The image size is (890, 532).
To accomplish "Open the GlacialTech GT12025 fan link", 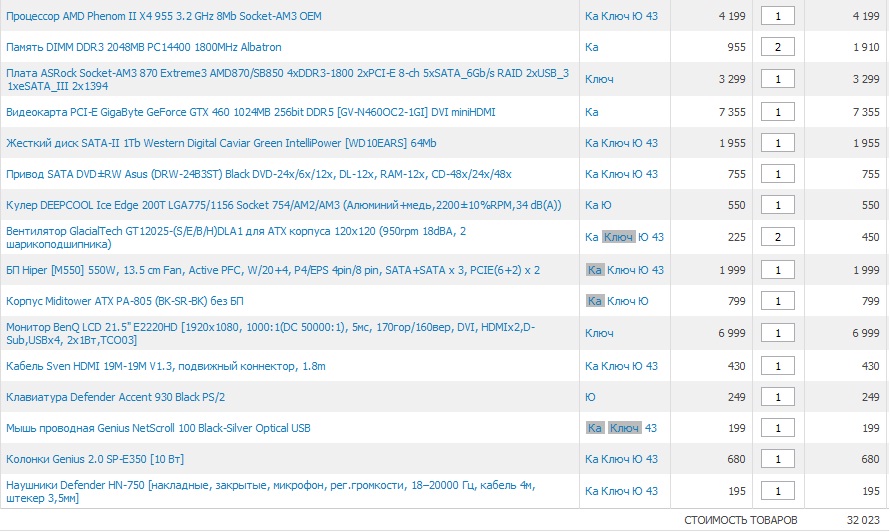I will 236,237.
